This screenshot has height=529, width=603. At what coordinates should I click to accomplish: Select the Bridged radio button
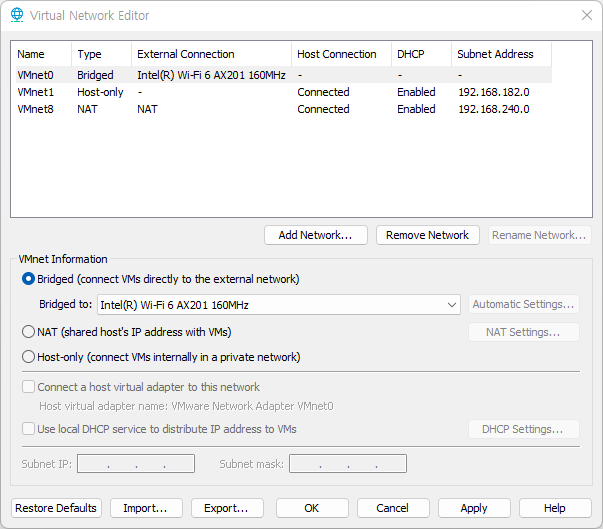(28, 279)
